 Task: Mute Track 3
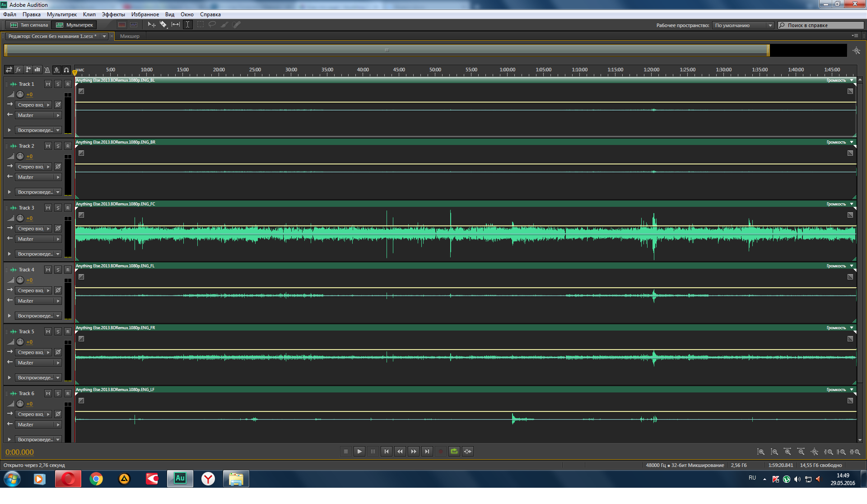tap(48, 208)
